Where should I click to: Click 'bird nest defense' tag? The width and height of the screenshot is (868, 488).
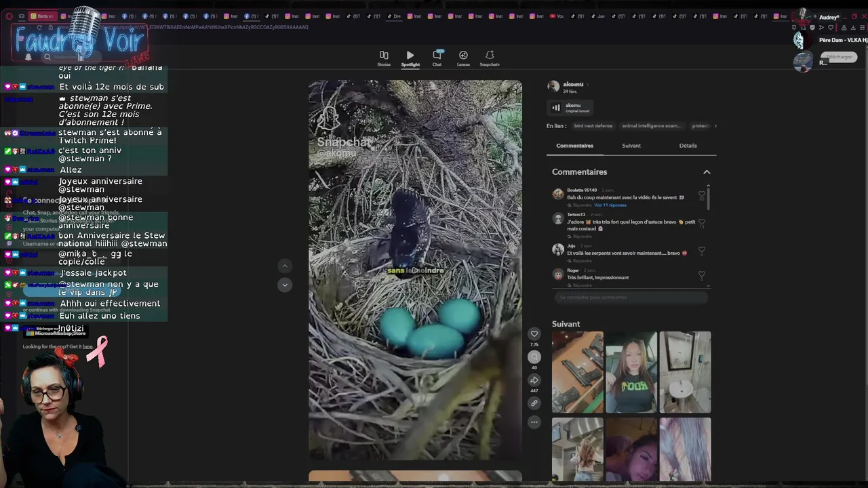(x=593, y=126)
